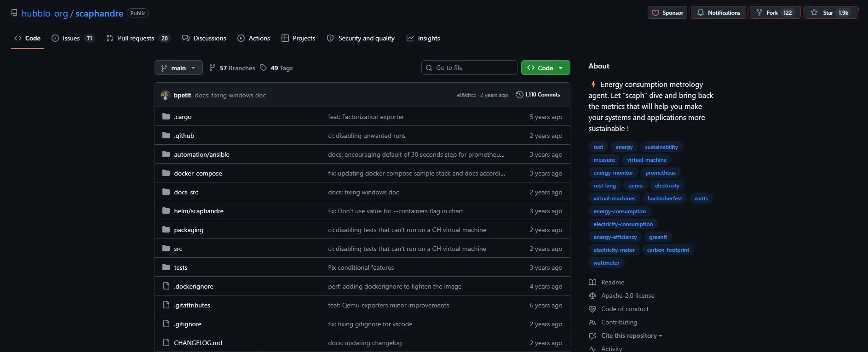The image size is (868, 352).
Task: Open the CHANGELOG.md file
Action: 198,343
